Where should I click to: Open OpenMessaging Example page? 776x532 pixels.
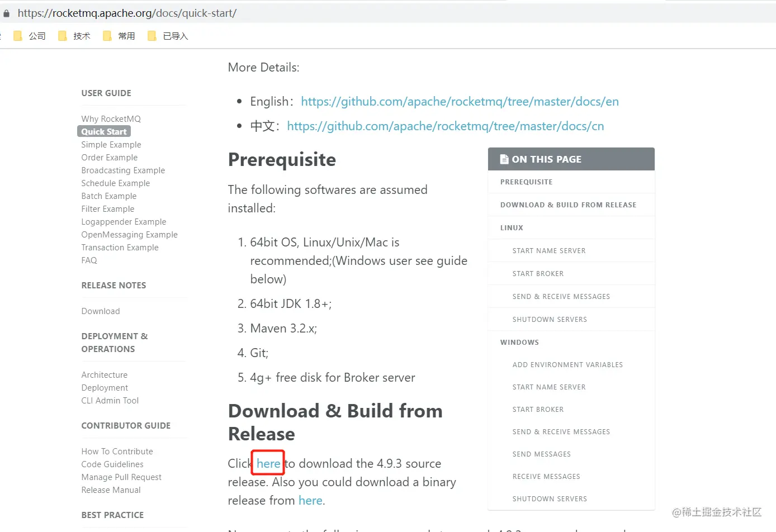click(x=129, y=234)
